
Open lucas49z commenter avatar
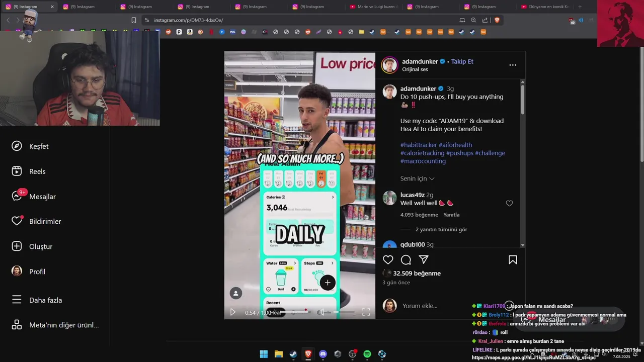pyautogui.click(x=389, y=198)
